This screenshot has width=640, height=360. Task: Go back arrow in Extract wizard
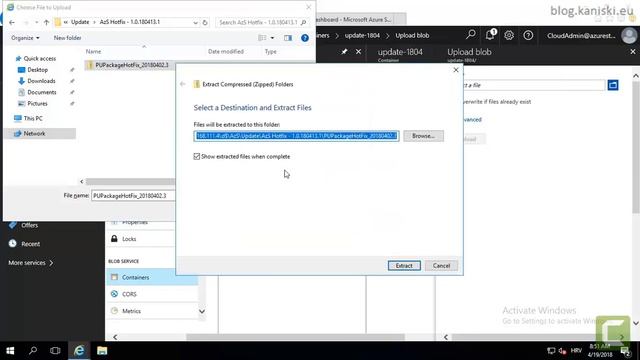point(182,84)
